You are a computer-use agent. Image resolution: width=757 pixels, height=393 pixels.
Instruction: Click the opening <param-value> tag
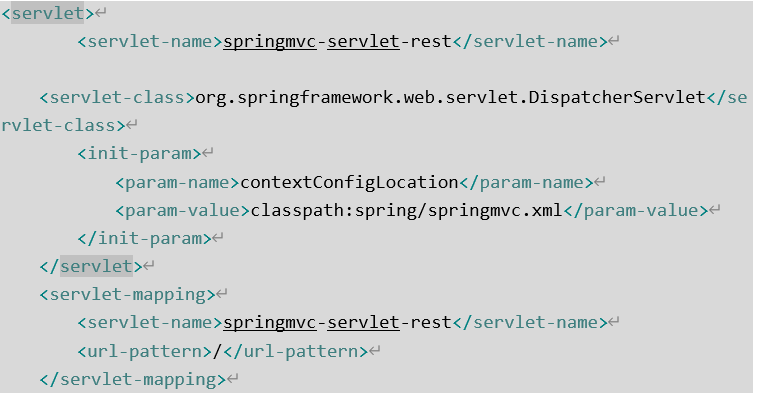[x=182, y=211]
